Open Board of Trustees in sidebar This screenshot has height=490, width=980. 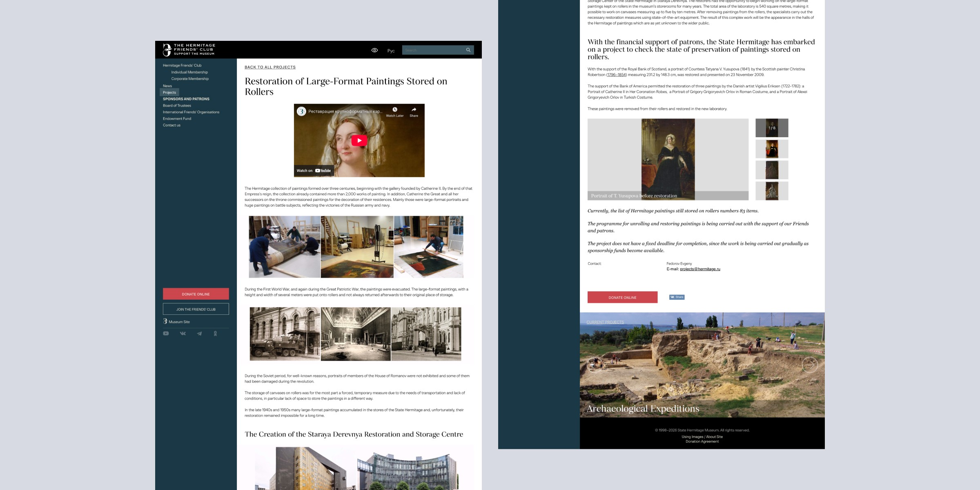(177, 105)
